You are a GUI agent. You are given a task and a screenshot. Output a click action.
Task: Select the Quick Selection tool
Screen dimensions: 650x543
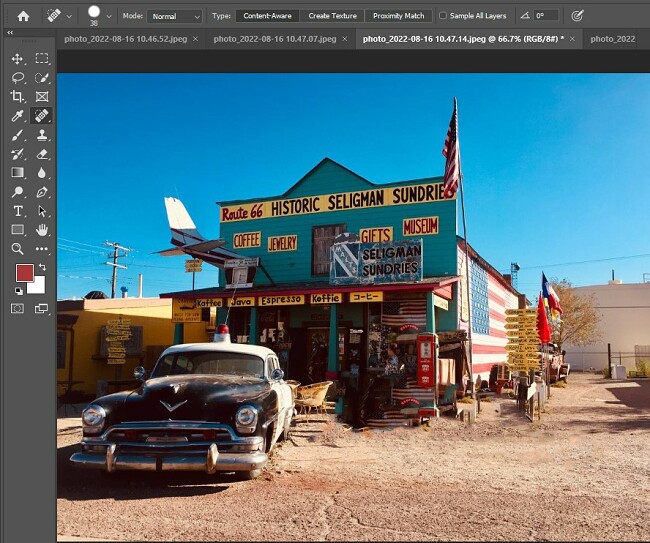41,78
